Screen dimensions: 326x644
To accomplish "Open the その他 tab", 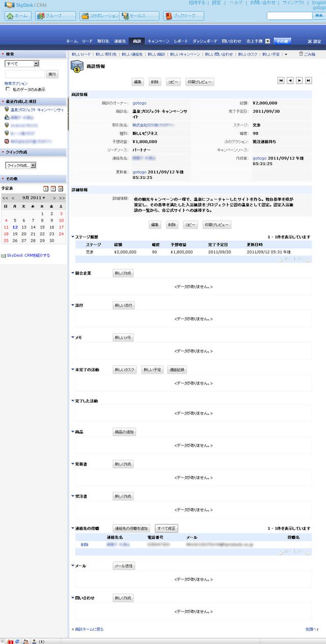I will click(282, 41).
